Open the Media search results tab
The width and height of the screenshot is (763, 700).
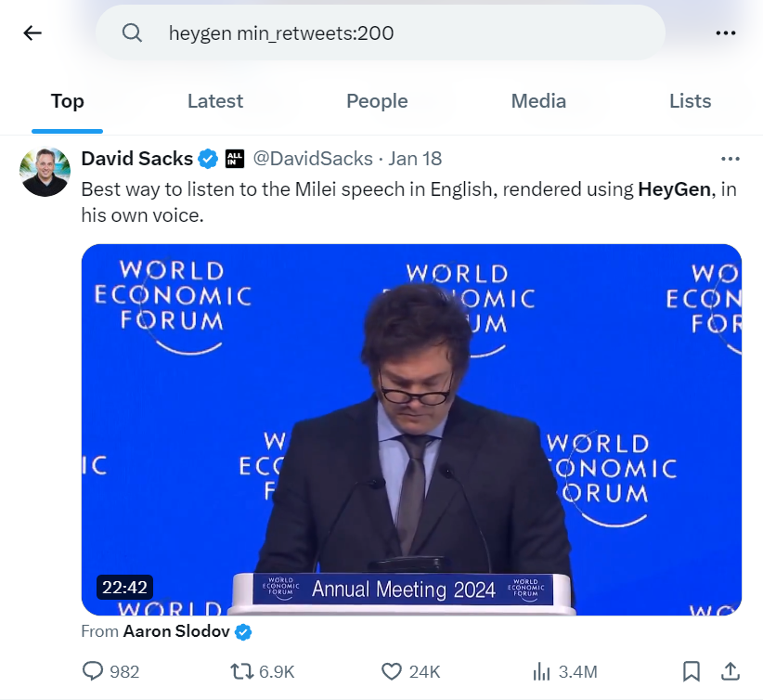538,101
